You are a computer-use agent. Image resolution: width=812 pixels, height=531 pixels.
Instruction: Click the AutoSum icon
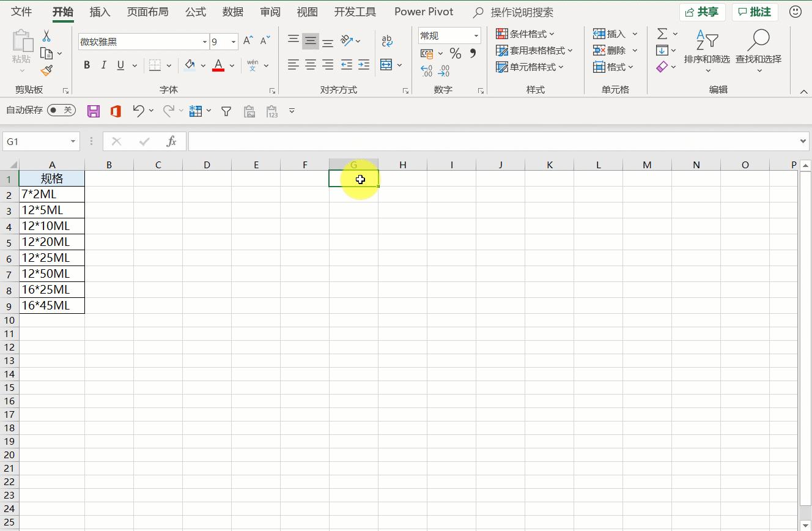pyautogui.click(x=663, y=34)
